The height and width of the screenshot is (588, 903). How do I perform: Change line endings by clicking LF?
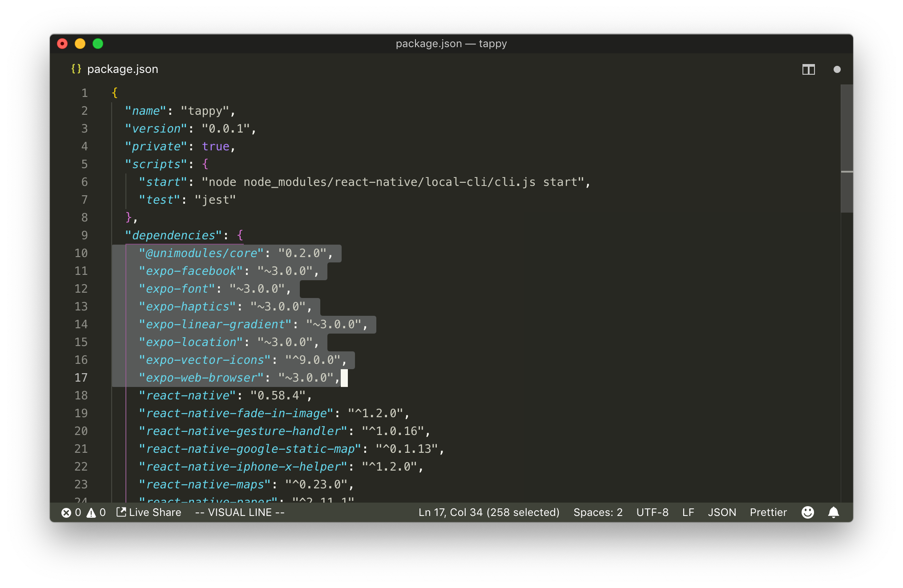688,512
